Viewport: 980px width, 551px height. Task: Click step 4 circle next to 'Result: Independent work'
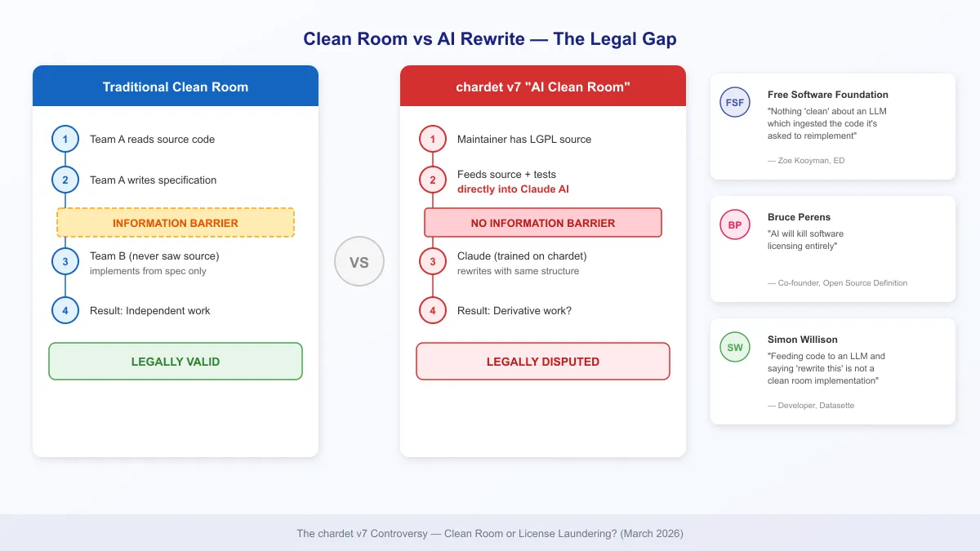(65, 310)
